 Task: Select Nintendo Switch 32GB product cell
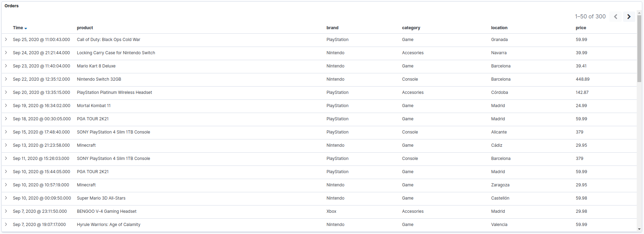click(x=99, y=79)
